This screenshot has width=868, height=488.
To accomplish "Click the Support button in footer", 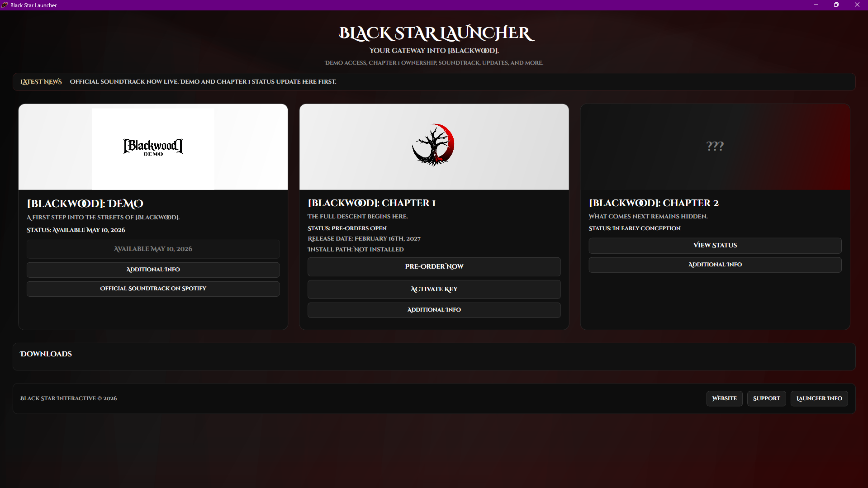I will (766, 398).
